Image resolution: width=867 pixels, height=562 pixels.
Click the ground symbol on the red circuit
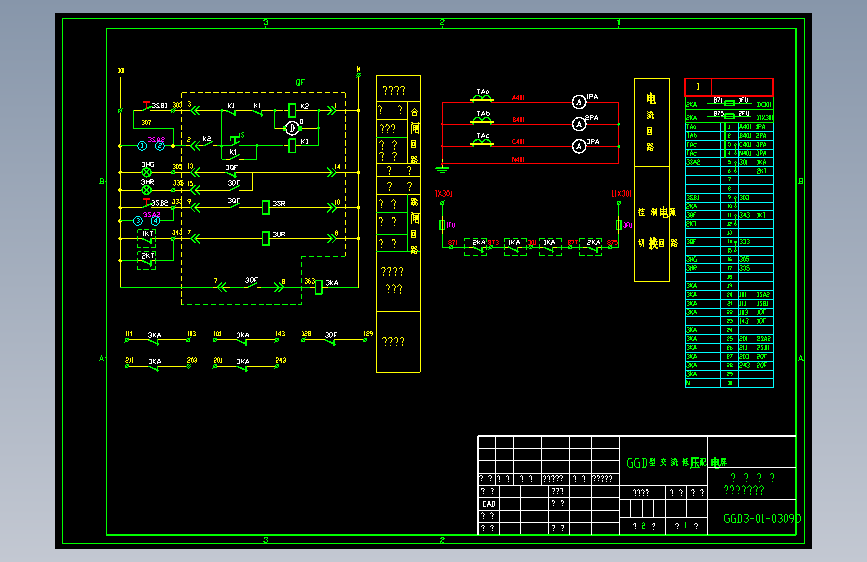442,168
